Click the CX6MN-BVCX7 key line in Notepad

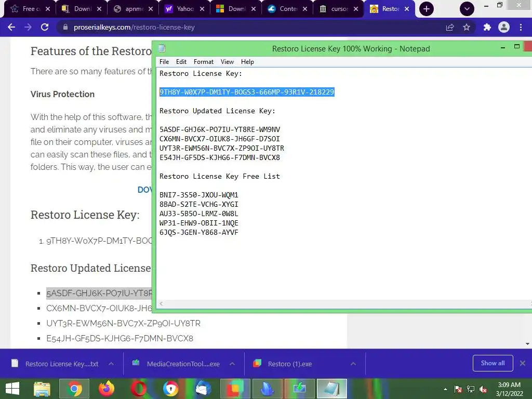coord(220,139)
